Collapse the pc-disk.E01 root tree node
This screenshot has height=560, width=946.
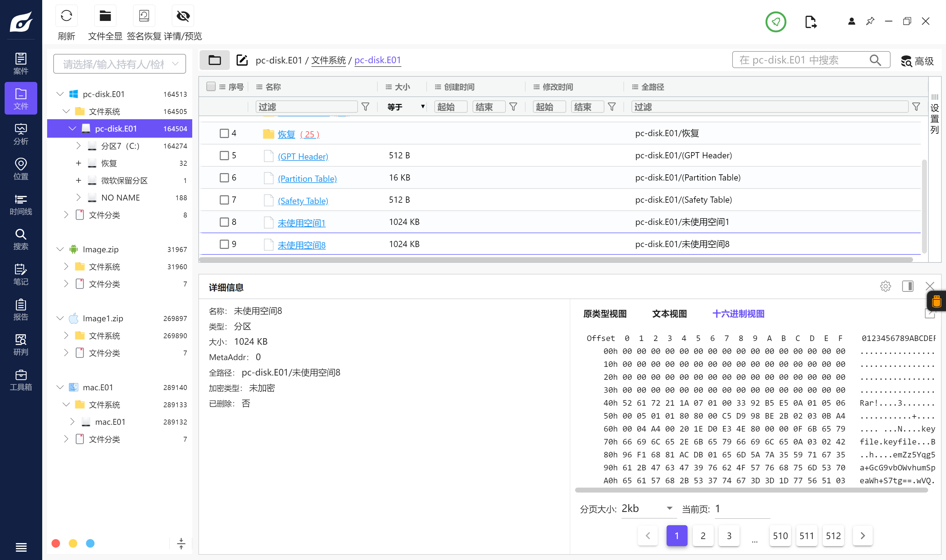[x=60, y=94]
